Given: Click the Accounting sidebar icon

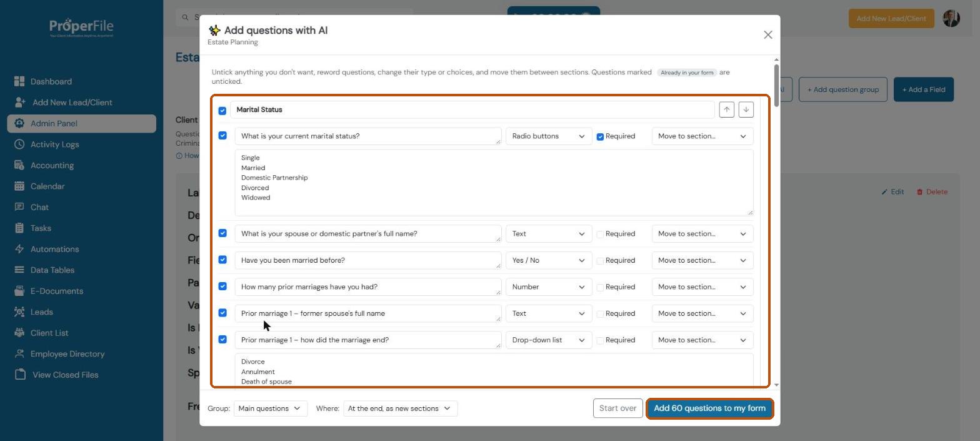Looking at the screenshot, I should 19,165.
